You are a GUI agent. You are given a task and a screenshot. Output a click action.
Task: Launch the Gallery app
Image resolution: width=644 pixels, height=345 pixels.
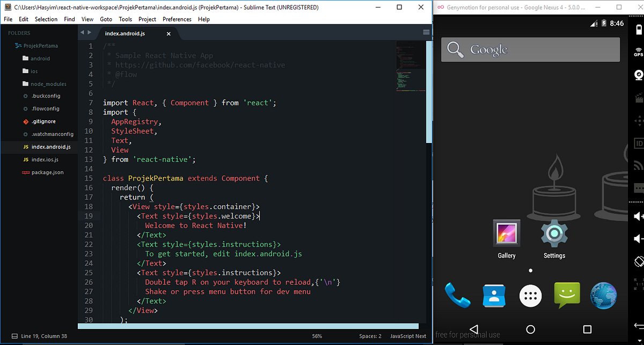pos(506,234)
